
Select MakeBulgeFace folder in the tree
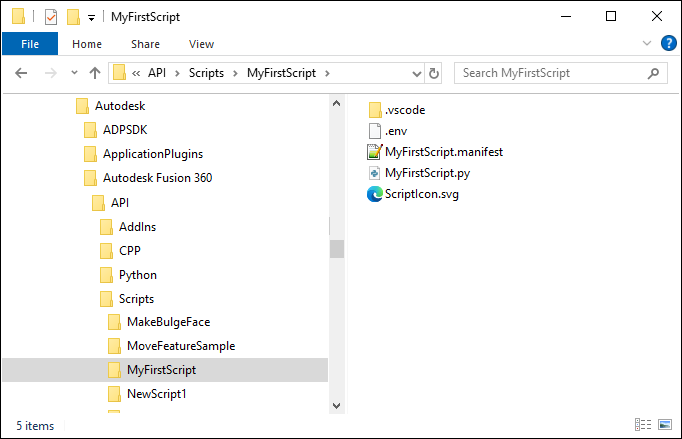(x=168, y=322)
